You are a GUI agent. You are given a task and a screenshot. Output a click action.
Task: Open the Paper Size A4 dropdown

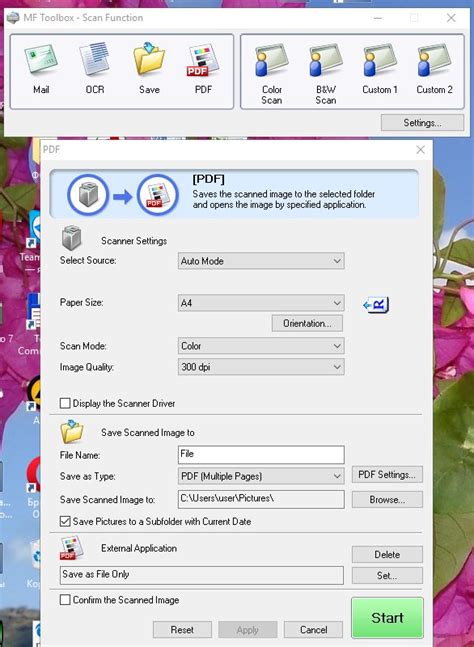(x=261, y=303)
